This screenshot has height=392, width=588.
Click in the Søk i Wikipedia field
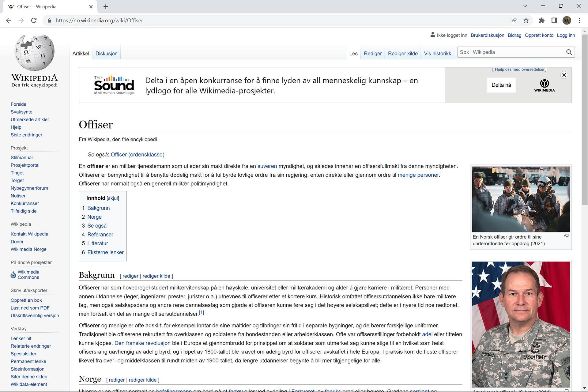(511, 52)
